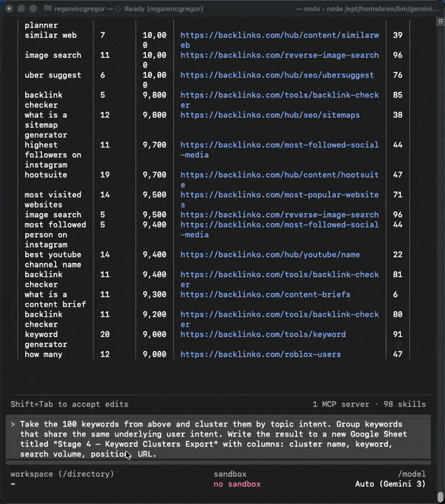This screenshot has width=445, height=504.
Task: Open the most-followed-social-media link in the 9,700 row
Action: point(279,150)
